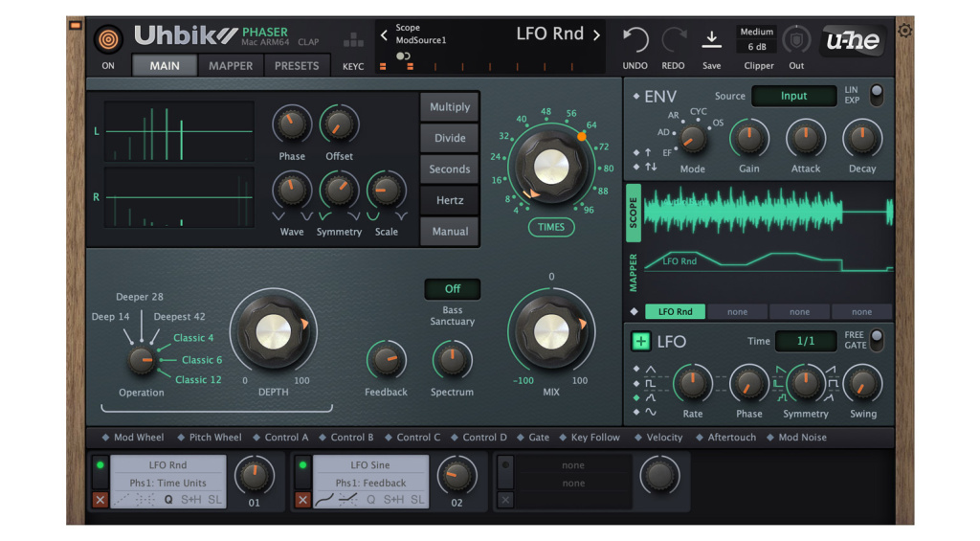Go to next preset with right chevron
Viewport: 980px width, 541px height.
click(596, 35)
